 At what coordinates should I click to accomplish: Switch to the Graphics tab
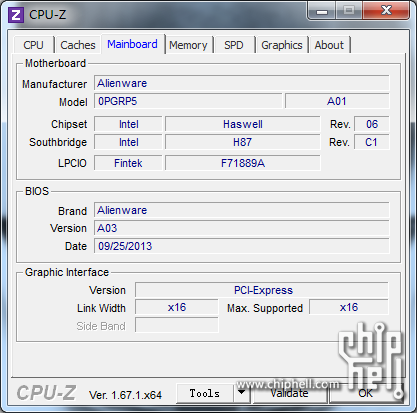(x=282, y=45)
